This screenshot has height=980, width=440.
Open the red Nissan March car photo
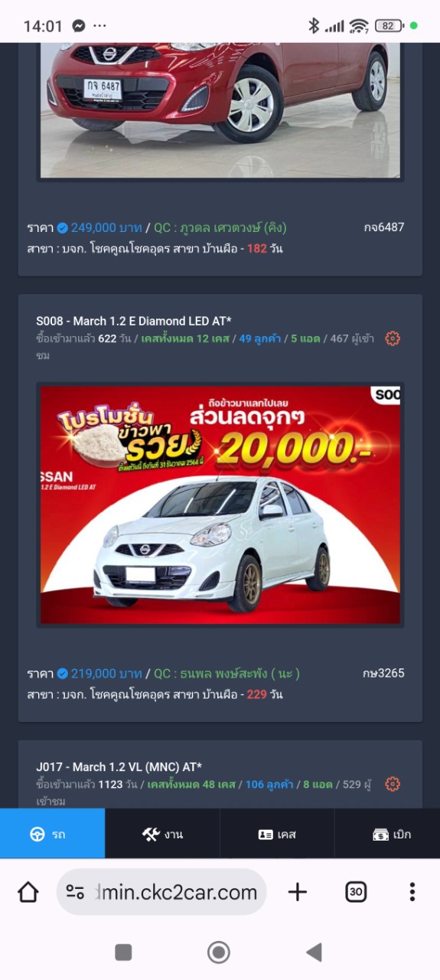coord(220,110)
